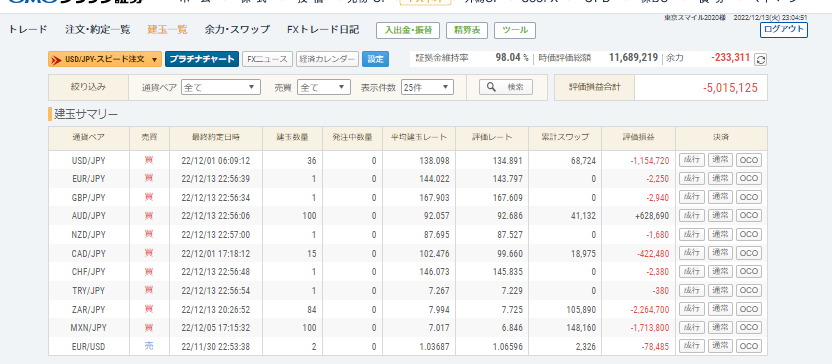832x364 pixels.
Task: Click OCO for EUR/JPY row
Action: (749, 178)
